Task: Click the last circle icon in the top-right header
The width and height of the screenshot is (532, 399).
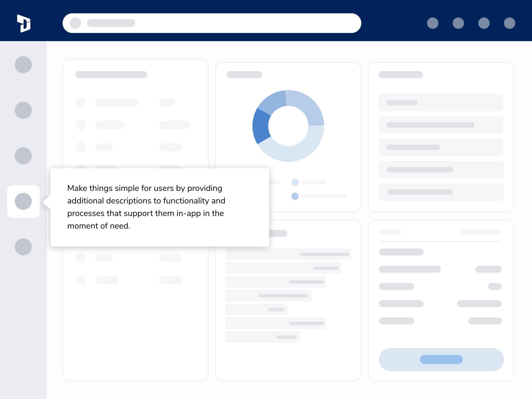Action: tap(509, 23)
